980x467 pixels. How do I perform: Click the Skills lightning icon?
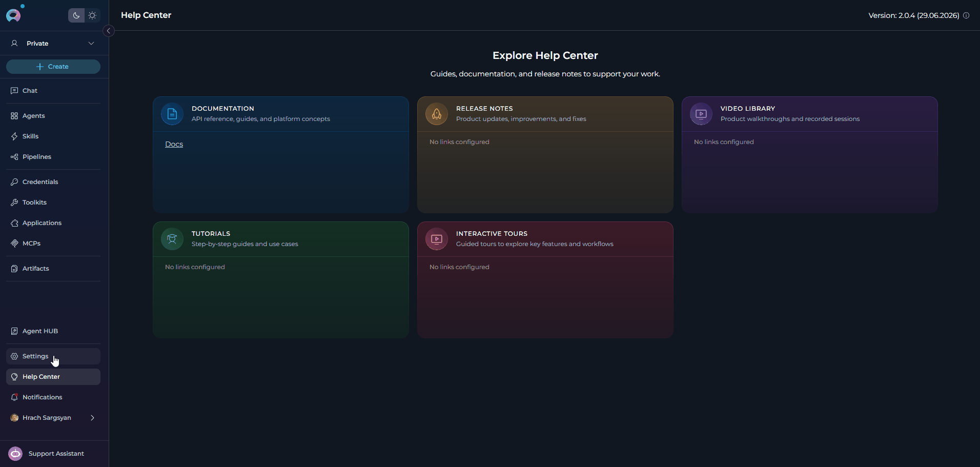pyautogui.click(x=14, y=136)
